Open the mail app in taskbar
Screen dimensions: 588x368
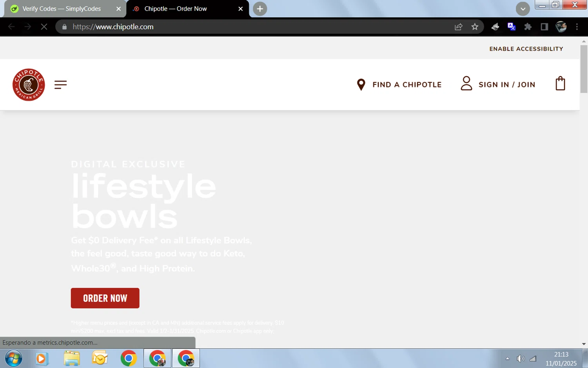tap(100, 359)
